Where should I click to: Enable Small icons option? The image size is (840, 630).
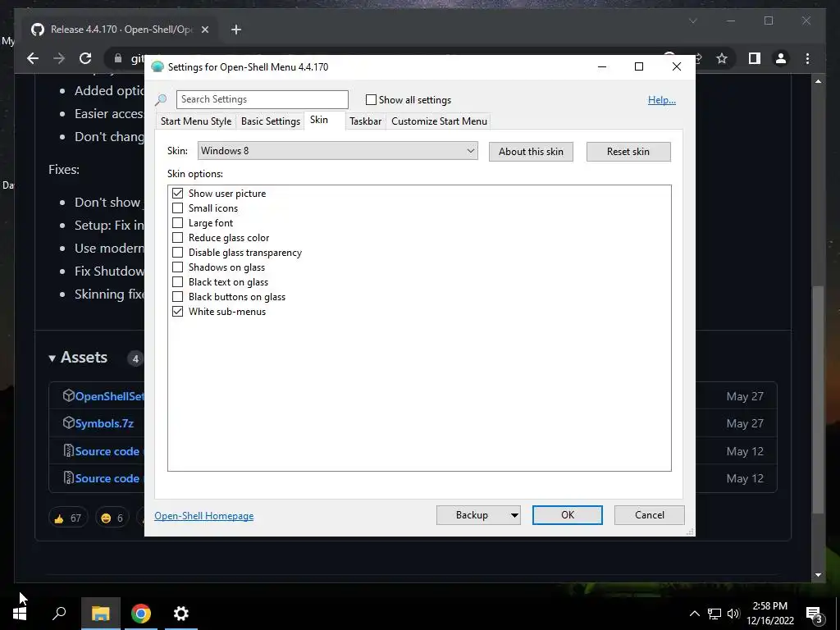[x=177, y=208]
